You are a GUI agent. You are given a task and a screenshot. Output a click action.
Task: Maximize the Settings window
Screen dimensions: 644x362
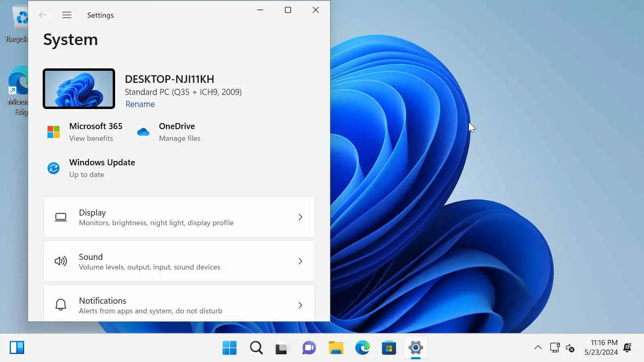(x=288, y=10)
